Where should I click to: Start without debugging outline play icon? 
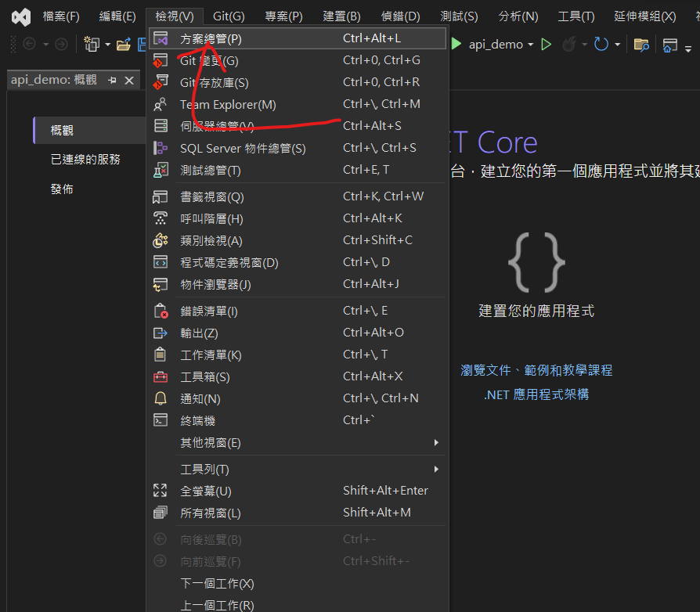pyautogui.click(x=546, y=44)
